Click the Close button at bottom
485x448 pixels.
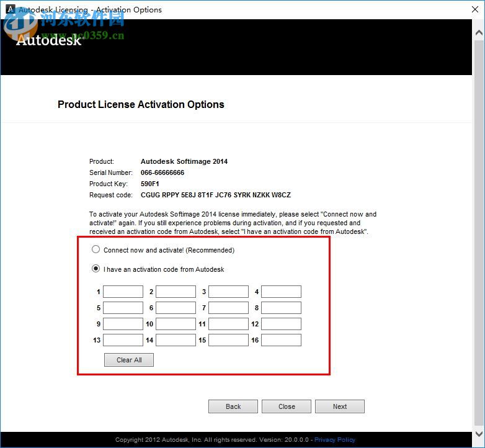(x=287, y=406)
